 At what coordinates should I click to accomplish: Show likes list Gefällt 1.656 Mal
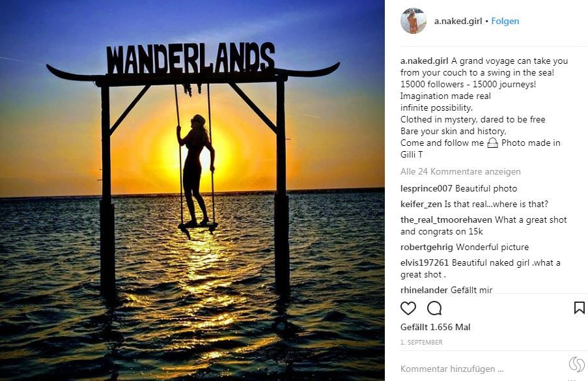435,327
